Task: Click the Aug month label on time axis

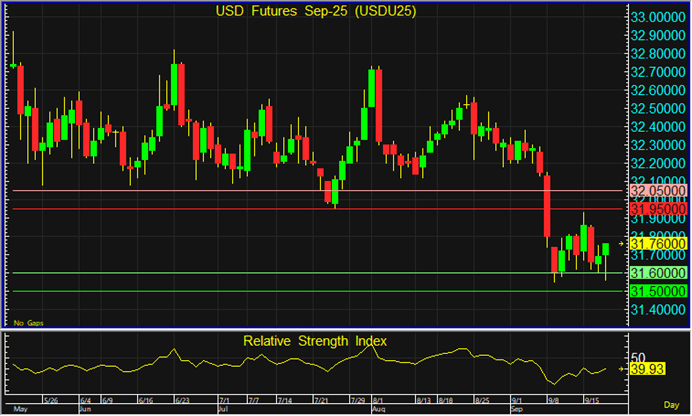Action: pos(378,410)
